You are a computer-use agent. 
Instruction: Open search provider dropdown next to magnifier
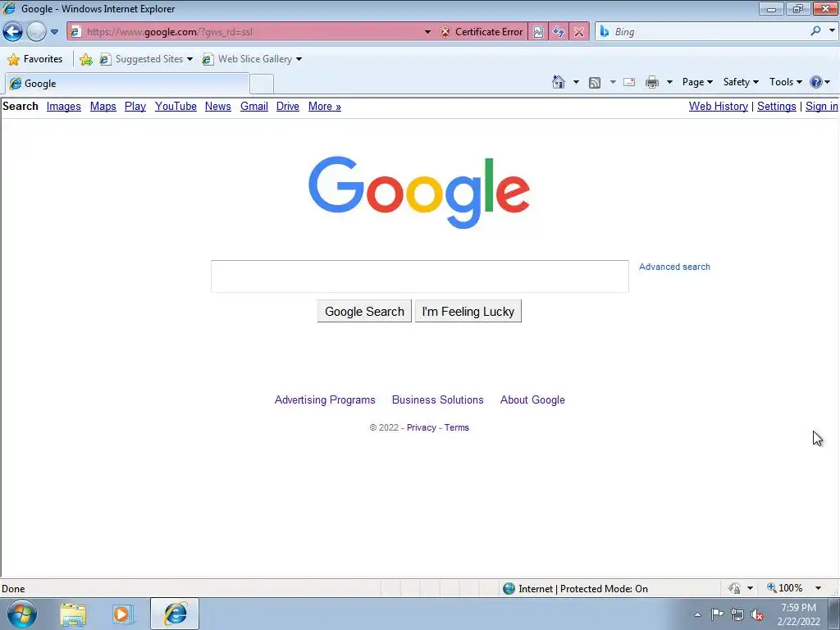point(832,31)
